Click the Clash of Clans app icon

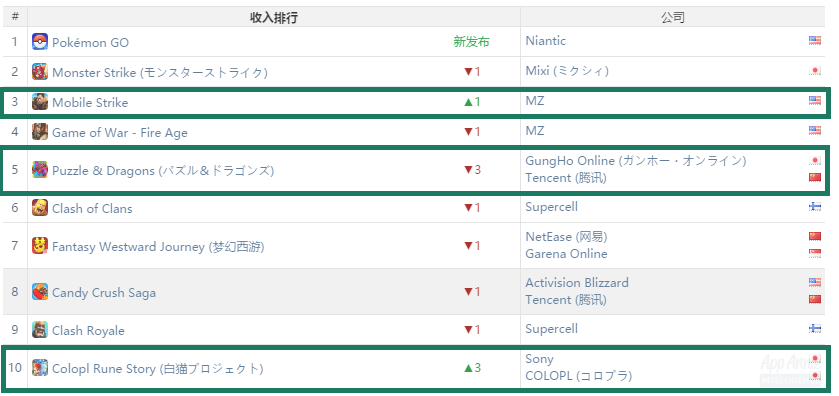click(40, 208)
